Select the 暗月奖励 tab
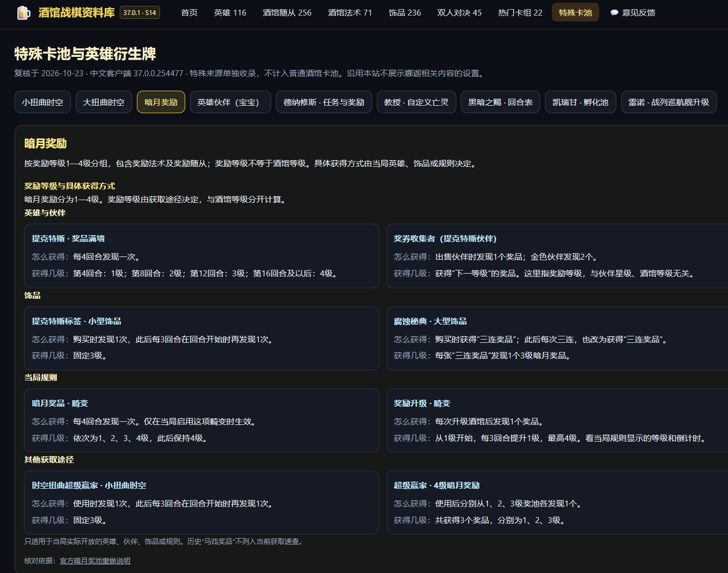The image size is (728, 573). (161, 102)
